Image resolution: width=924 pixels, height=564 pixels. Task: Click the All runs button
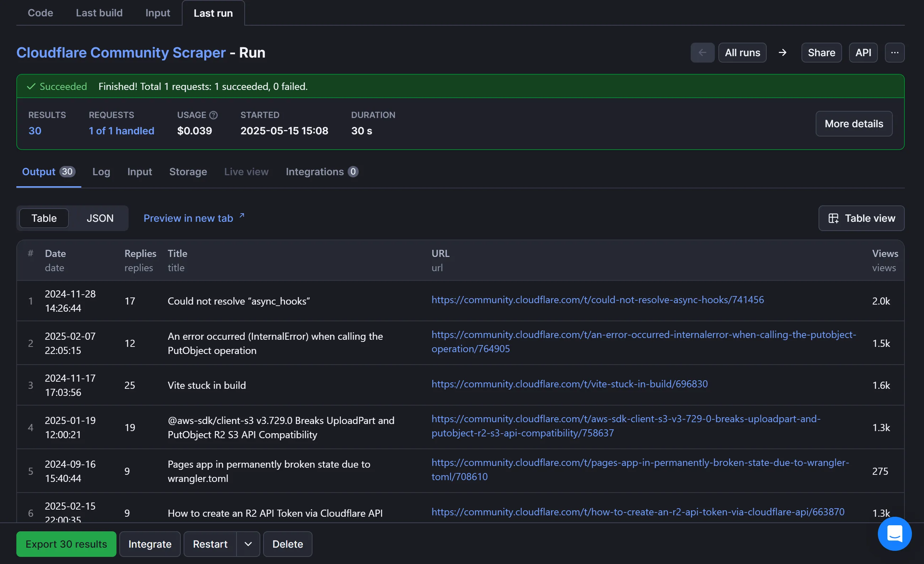click(x=742, y=53)
